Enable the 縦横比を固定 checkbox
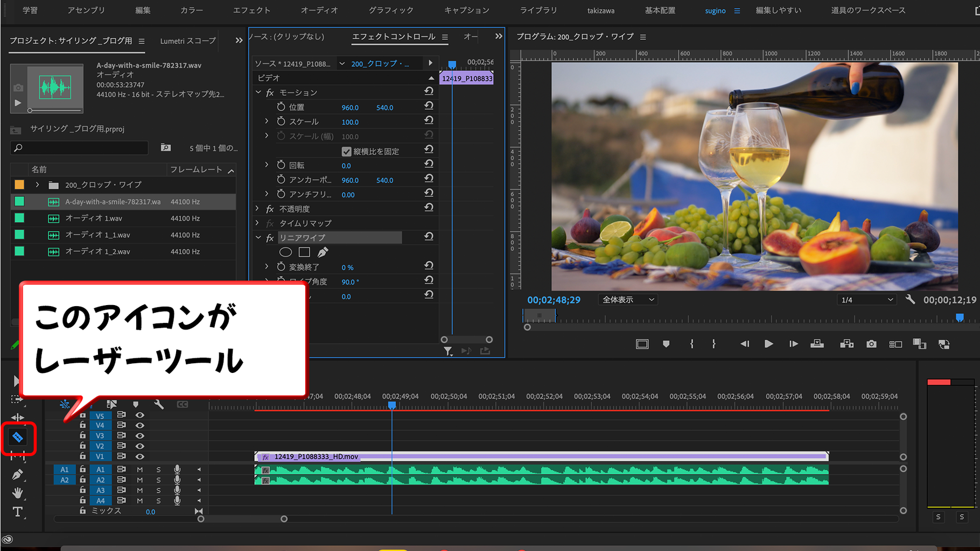The image size is (980, 551). point(347,151)
